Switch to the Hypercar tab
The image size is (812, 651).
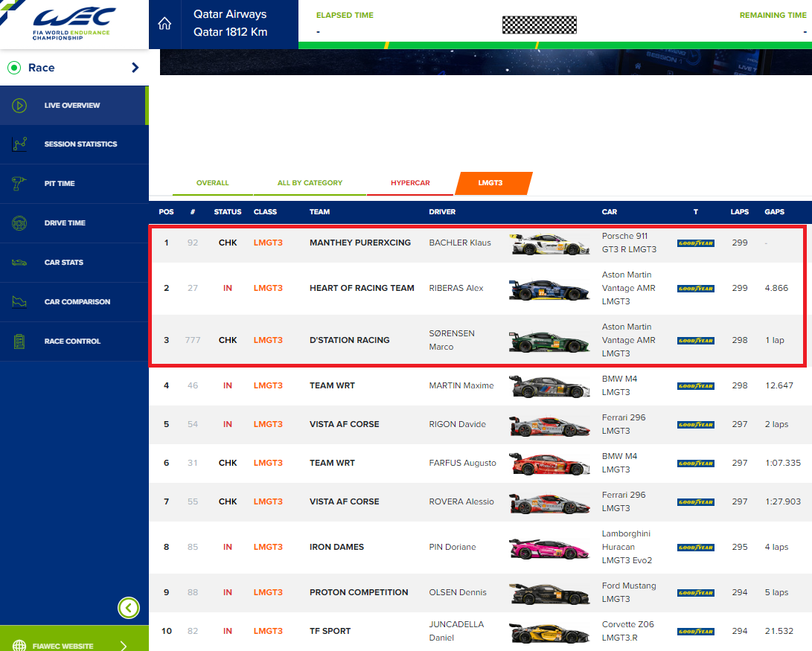410,183
